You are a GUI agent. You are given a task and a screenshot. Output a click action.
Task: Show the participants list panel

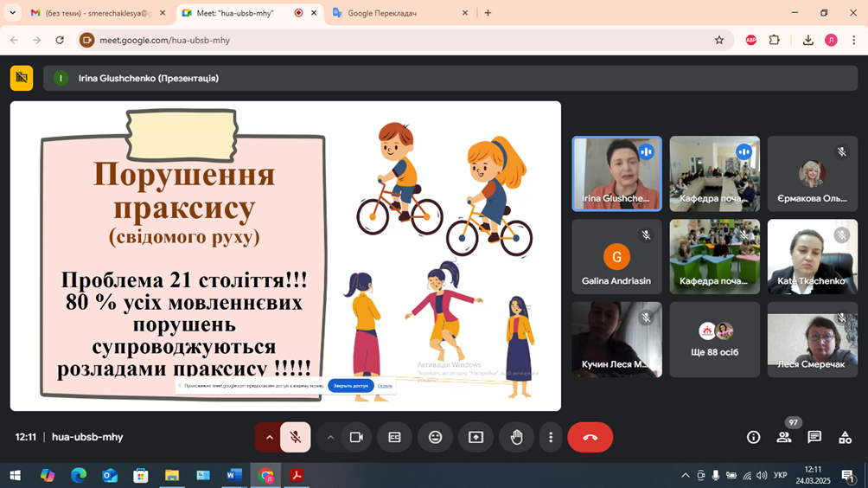pos(784,438)
